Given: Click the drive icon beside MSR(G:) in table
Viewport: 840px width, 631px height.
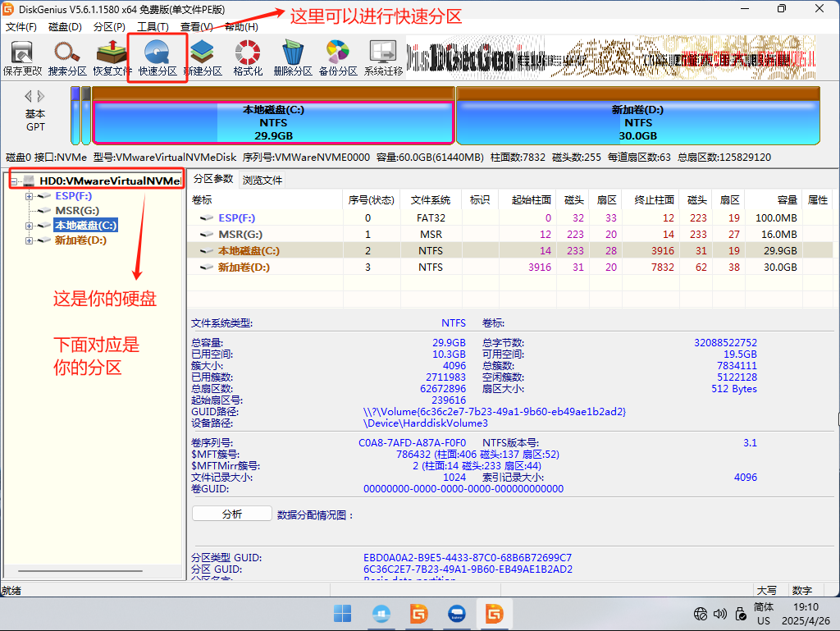Looking at the screenshot, I should 206,234.
